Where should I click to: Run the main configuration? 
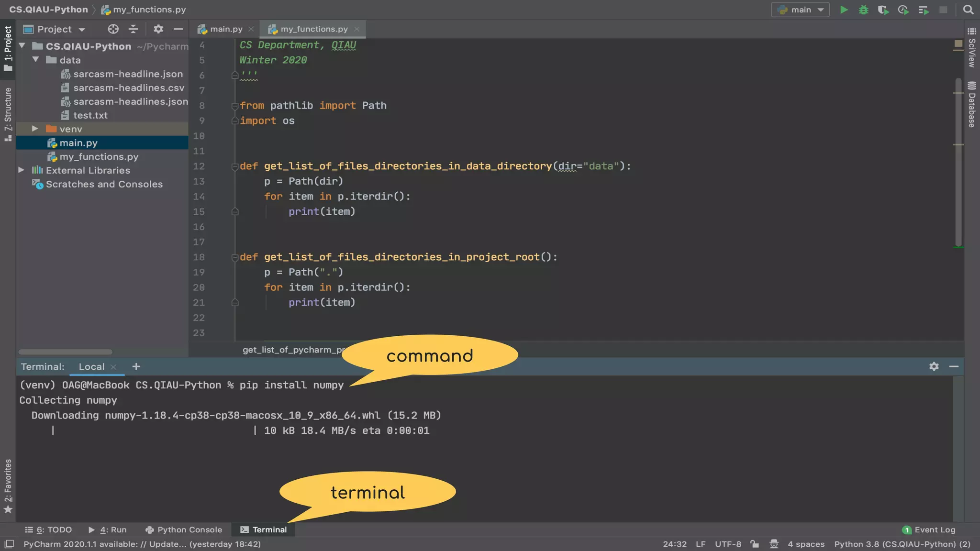point(844,10)
